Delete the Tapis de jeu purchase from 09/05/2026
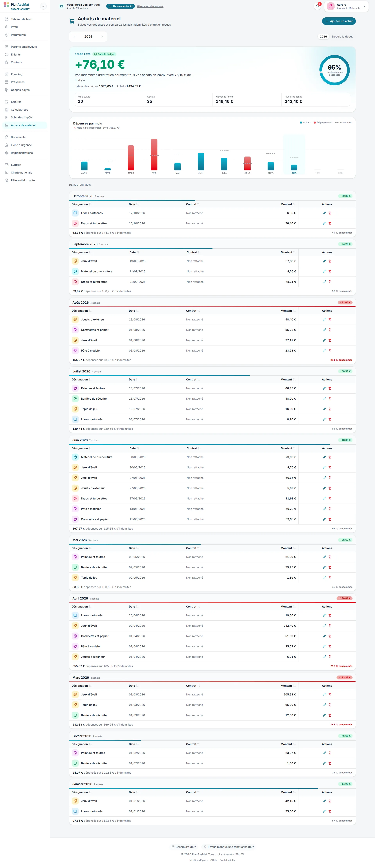Screen dimensions: 375x868 coord(330,578)
